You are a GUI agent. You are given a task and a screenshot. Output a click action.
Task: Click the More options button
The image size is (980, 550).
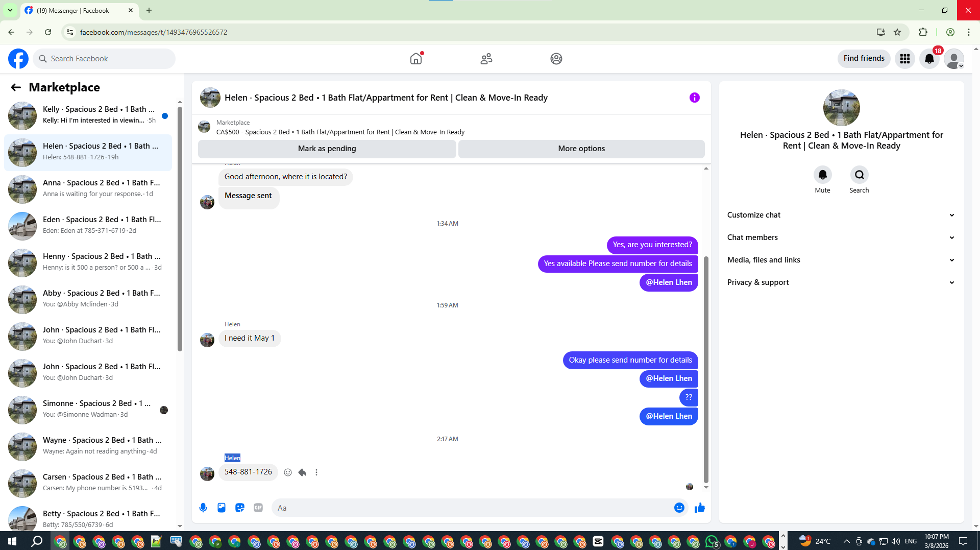coord(581,149)
